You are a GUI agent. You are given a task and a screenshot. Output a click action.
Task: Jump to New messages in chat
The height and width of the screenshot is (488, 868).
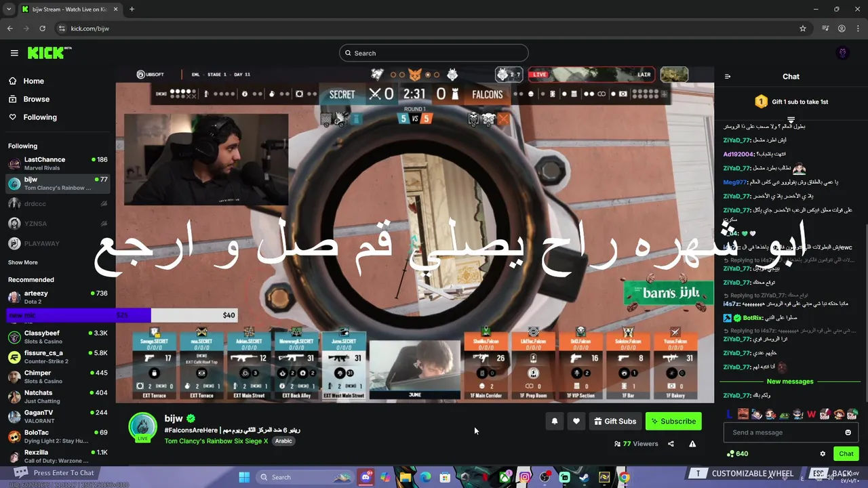coord(790,382)
